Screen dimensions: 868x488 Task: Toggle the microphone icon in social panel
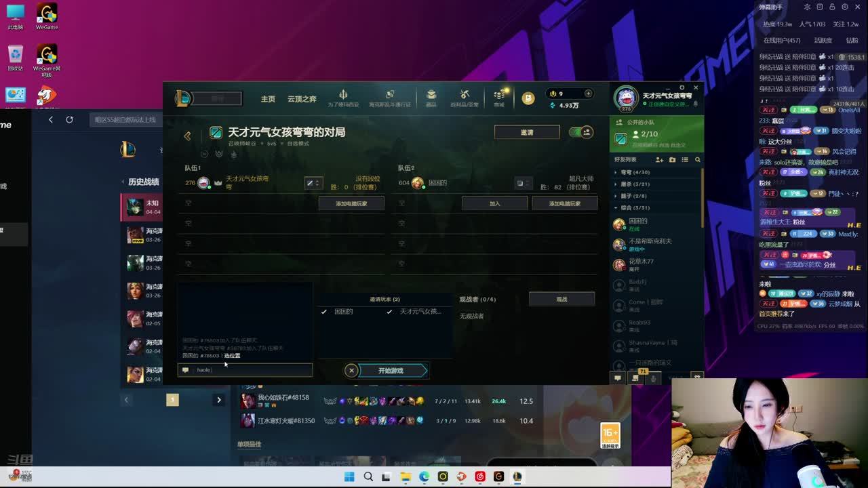pyautogui.click(x=654, y=378)
